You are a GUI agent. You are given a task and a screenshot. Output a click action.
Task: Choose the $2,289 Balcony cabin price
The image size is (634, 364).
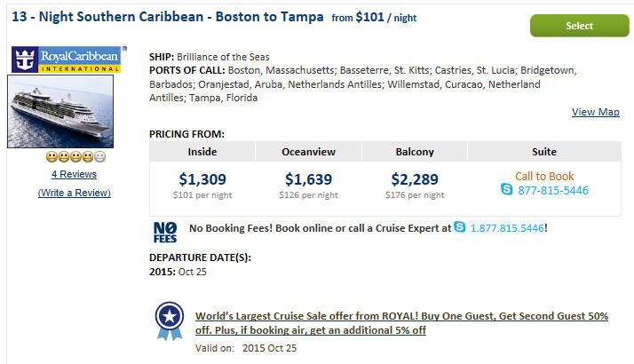[415, 179]
